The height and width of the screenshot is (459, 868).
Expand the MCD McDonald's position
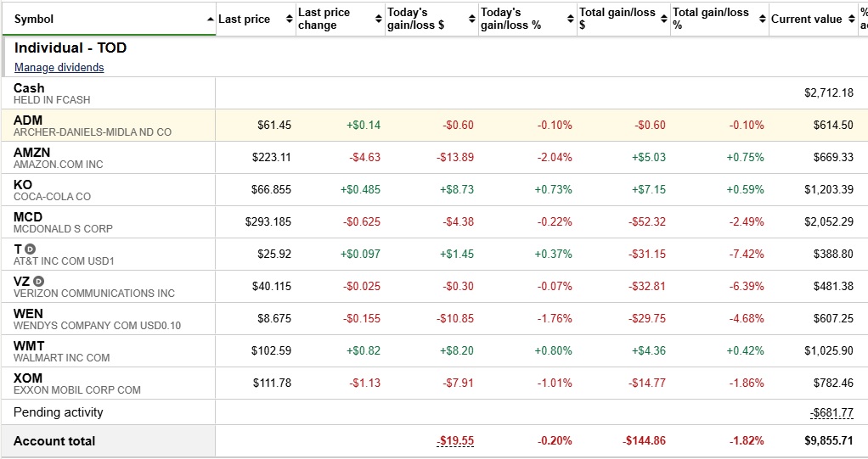coord(28,216)
